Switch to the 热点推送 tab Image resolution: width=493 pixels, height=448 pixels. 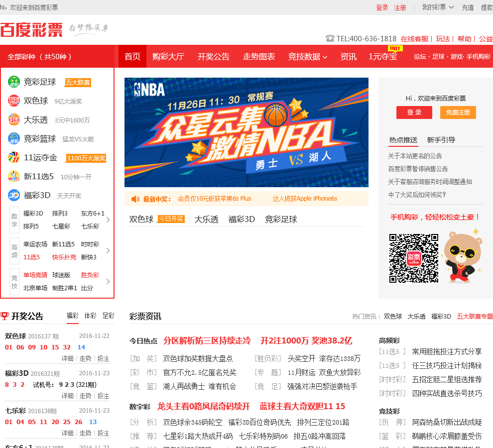tap(403, 140)
